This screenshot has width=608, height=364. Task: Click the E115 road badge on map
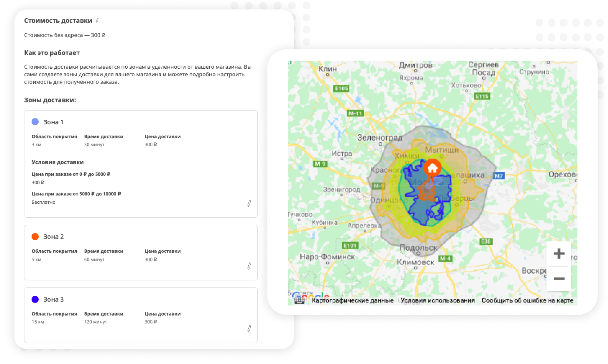[482, 96]
